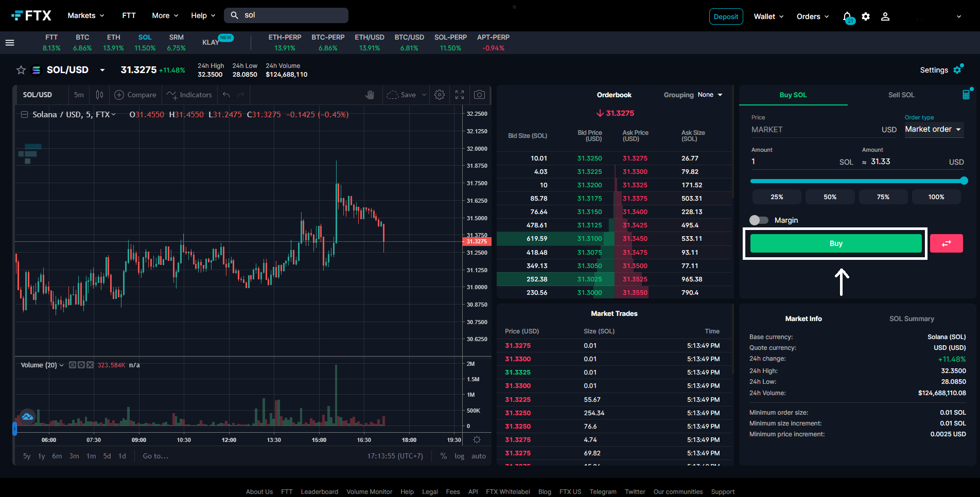Open the notifications bell
The height and width of the screenshot is (497, 980).
tap(847, 17)
